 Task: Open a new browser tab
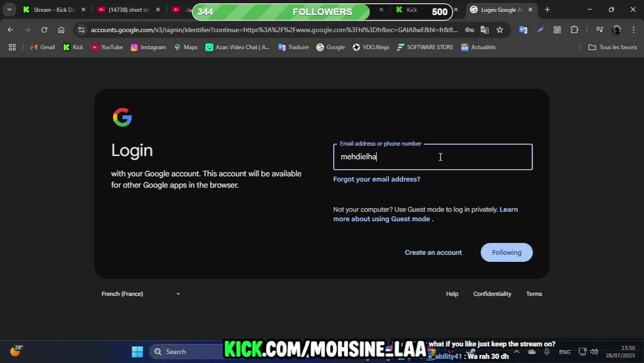[547, 10]
